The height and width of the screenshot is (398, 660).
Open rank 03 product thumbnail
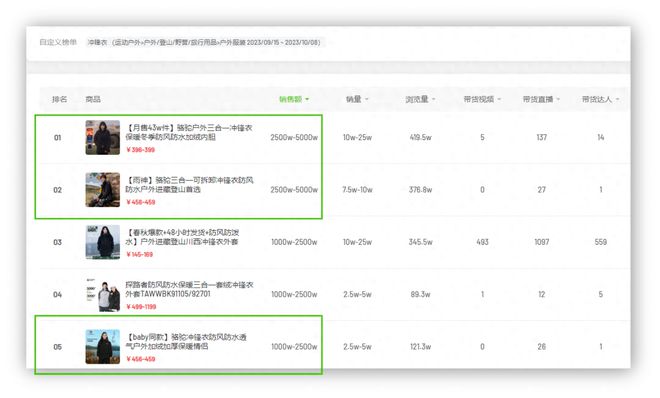pyautogui.click(x=103, y=242)
